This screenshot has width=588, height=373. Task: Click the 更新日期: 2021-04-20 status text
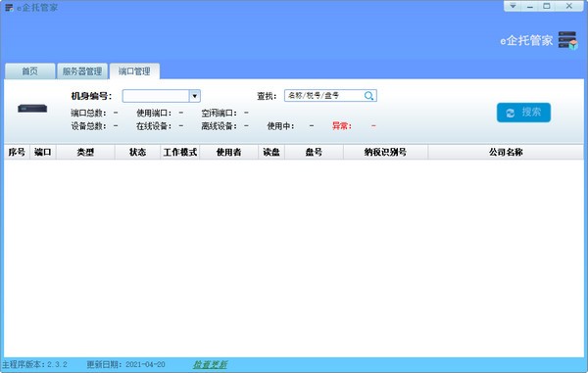coord(126,364)
